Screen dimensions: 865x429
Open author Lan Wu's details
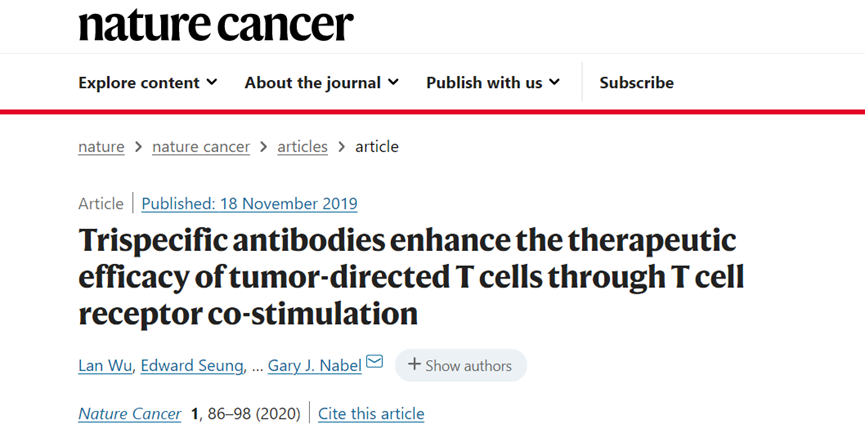(105, 366)
